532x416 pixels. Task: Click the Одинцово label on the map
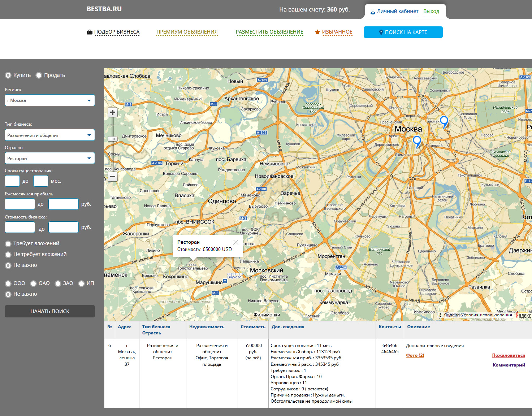click(222, 201)
